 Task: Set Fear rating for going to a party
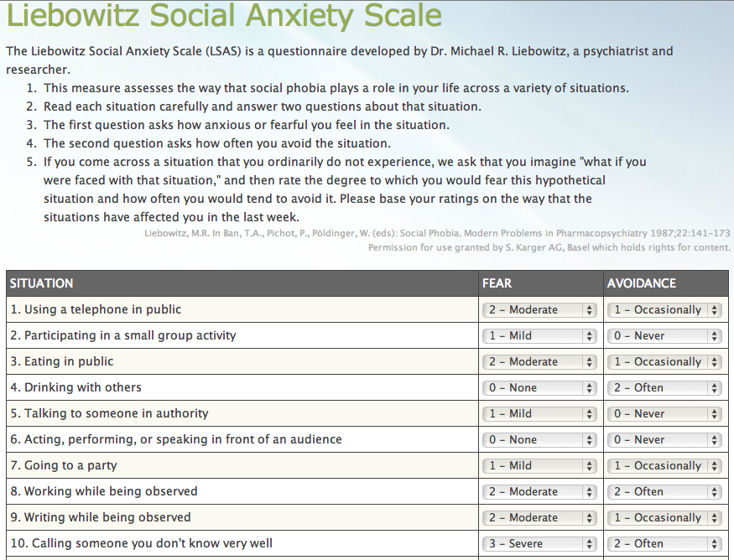pos(539,465)
